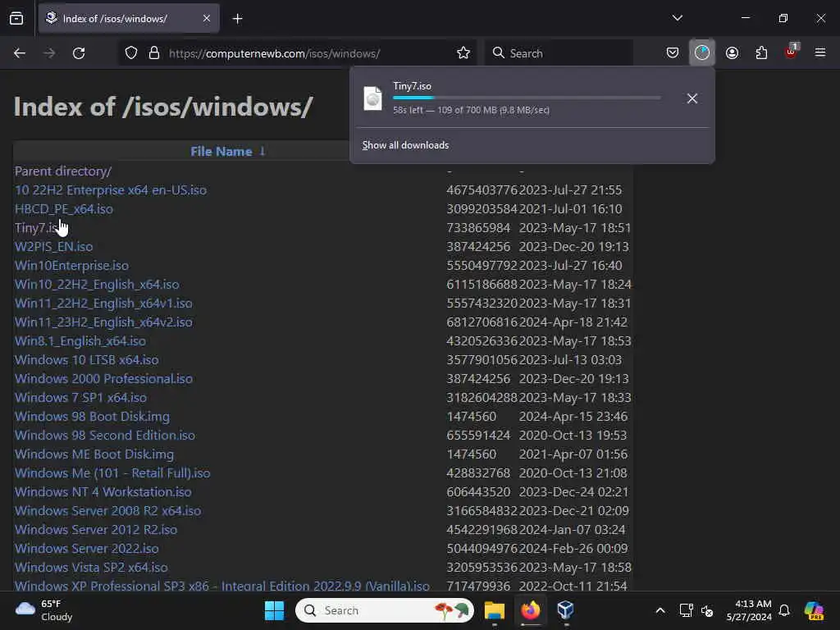
Task: Open Firefox application hamburger menu
Action: pos(820,52)
